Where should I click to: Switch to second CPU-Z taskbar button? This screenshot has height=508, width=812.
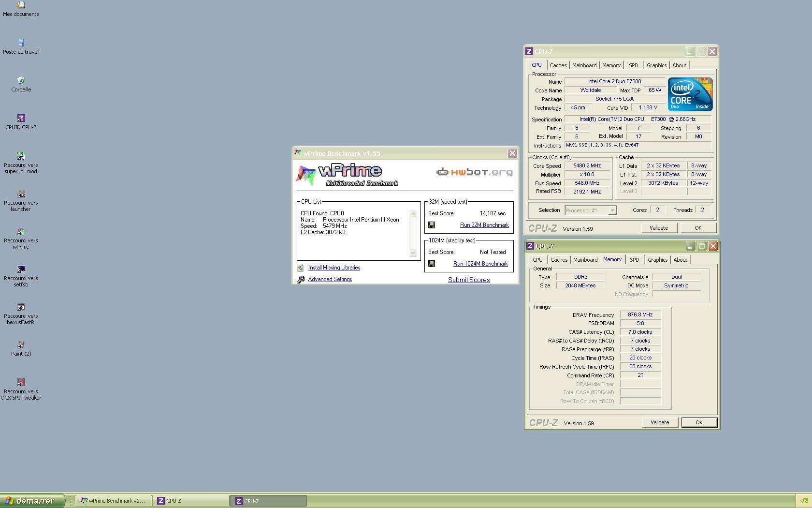coord(269,501)
